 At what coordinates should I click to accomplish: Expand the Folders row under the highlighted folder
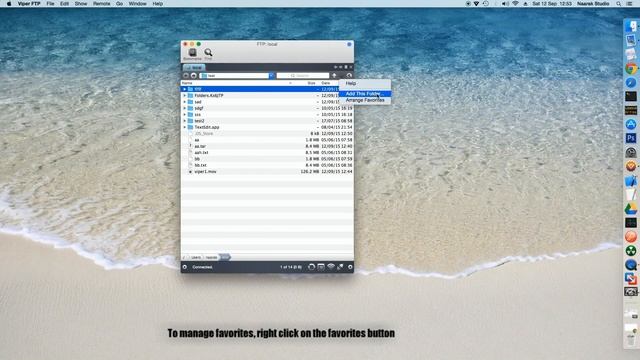click(184, 96)
